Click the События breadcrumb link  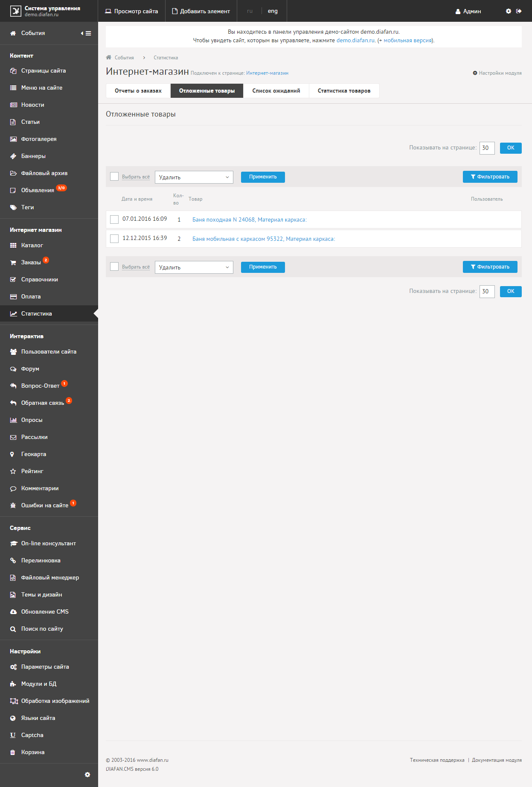(124, 58)
